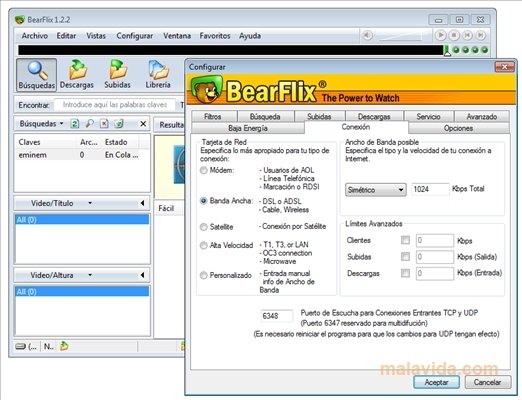
Task: Click the green arrow folder status bar icon
Action: coord(64,346)
